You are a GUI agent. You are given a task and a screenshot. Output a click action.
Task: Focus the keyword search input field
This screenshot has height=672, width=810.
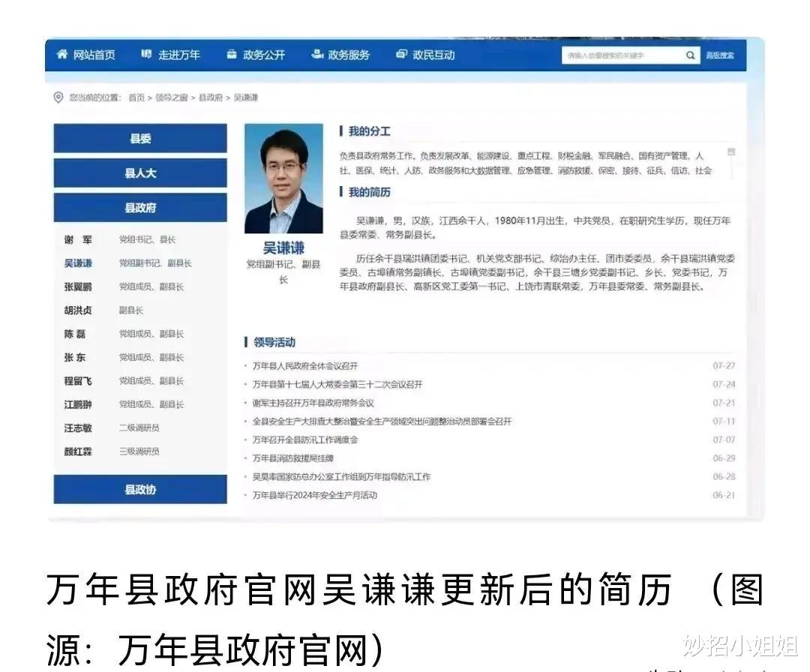623,55
